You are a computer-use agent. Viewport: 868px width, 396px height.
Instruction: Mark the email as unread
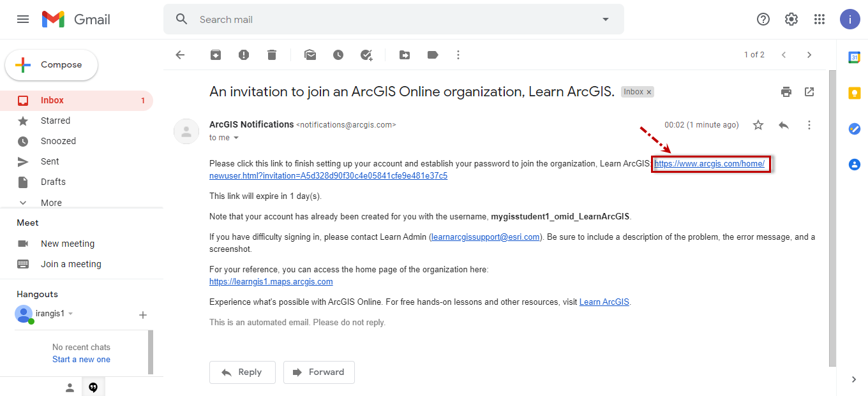[x=310, y=55]
